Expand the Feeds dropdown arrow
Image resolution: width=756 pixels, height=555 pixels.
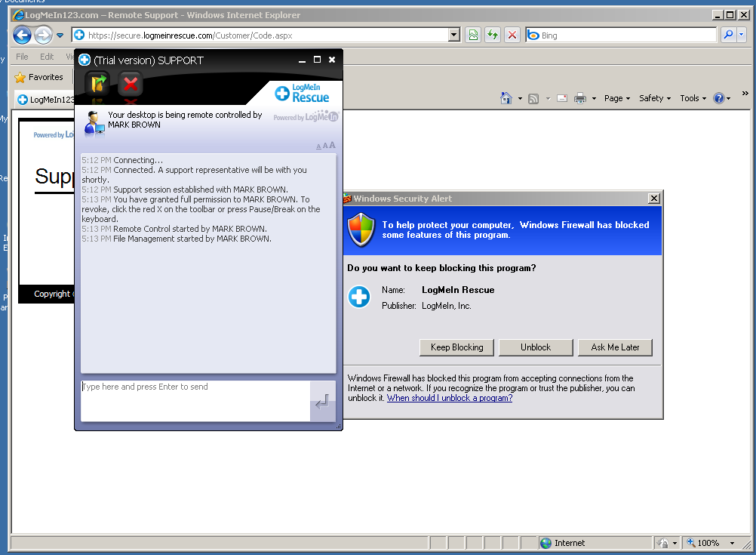(548, 98)
